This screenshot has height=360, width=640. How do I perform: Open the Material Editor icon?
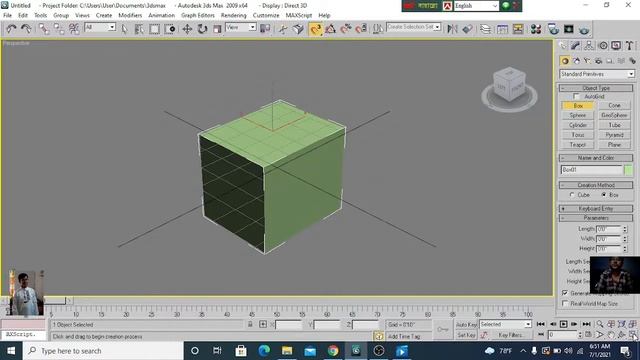(536, 29)
